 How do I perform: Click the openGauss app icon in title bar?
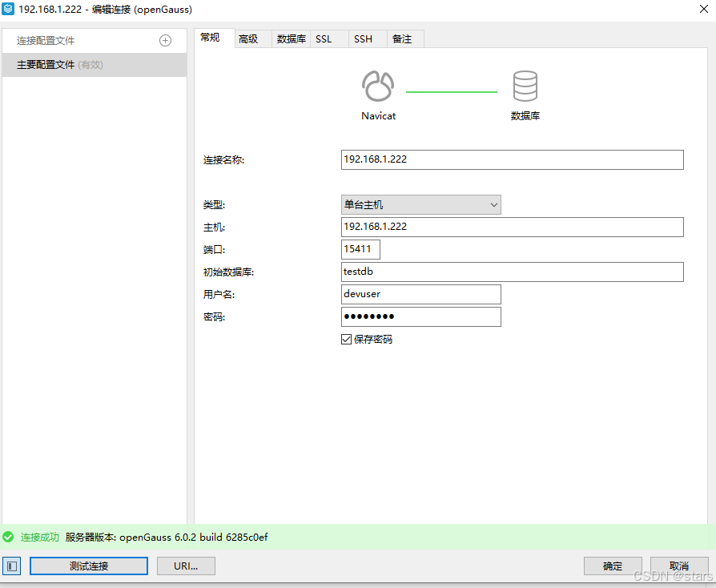click(8, 9)
